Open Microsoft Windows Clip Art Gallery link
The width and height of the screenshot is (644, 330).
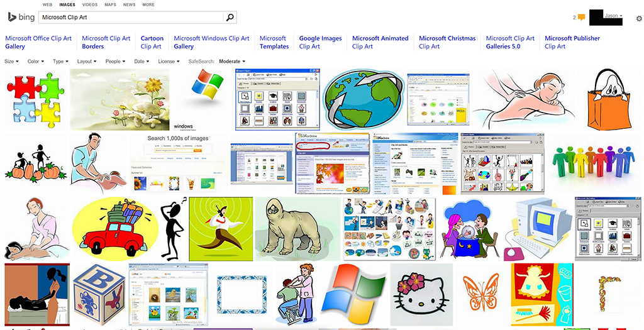pos(211,42)
